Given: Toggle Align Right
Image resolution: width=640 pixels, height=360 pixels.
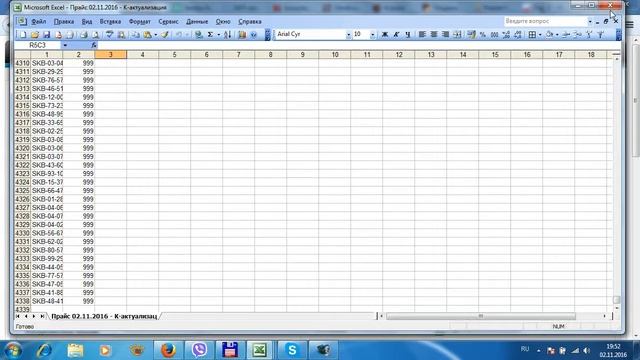Looking at the screenshot, I should 445,35.
